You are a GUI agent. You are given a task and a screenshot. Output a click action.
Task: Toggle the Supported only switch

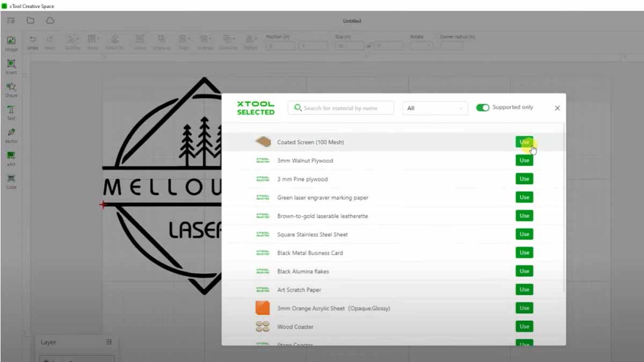pyautogui.click(x=482, y=107)
